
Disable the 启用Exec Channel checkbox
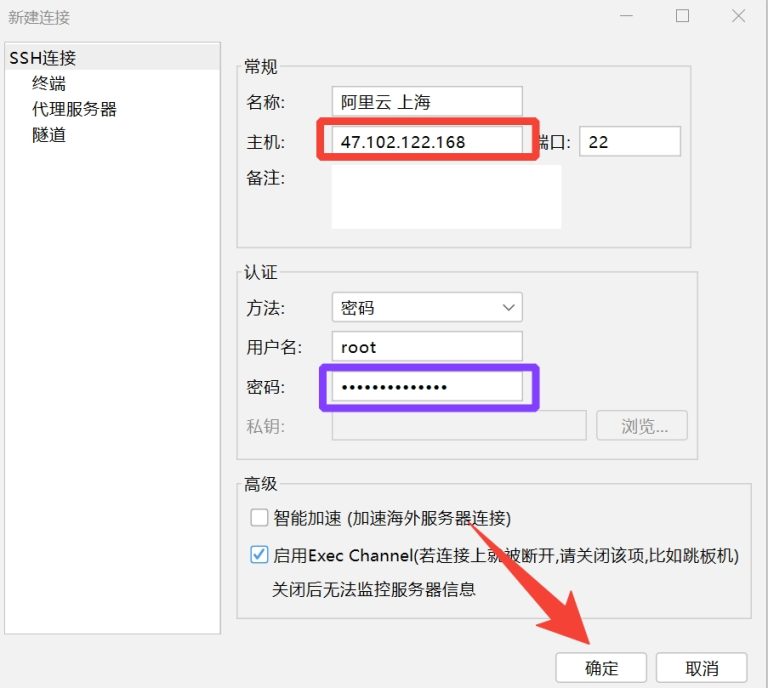tap(259, 555)
